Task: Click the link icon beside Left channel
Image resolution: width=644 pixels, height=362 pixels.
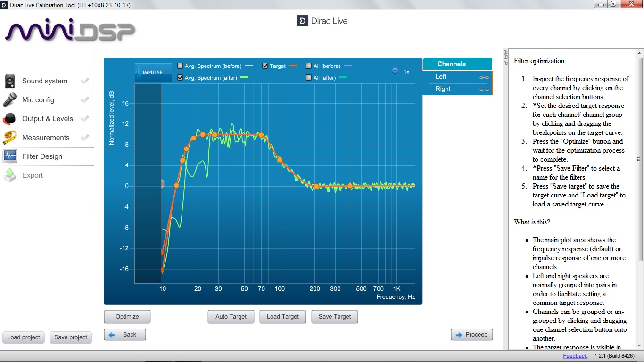Action: (484, 77)
